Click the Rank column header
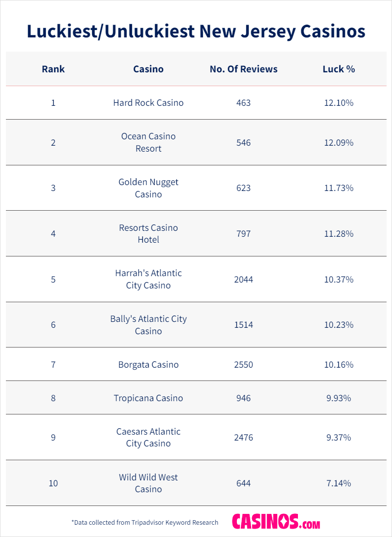 [x=53, y=69]
